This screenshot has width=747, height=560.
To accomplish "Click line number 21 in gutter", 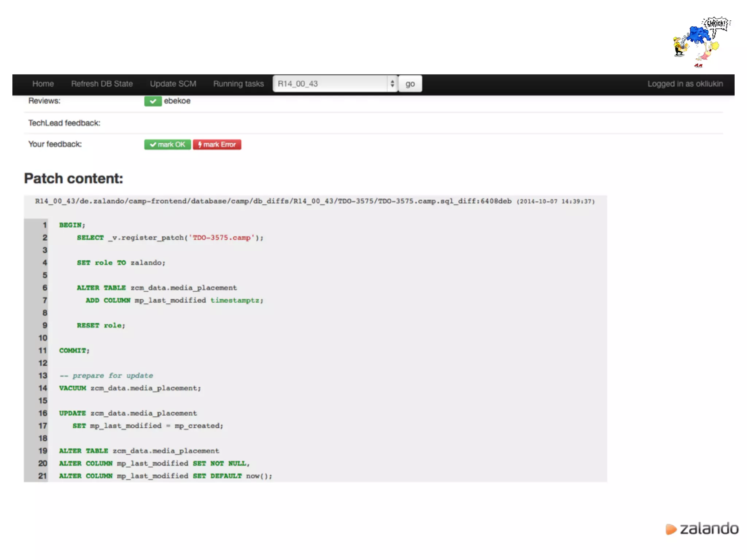I will click(43, 476).
